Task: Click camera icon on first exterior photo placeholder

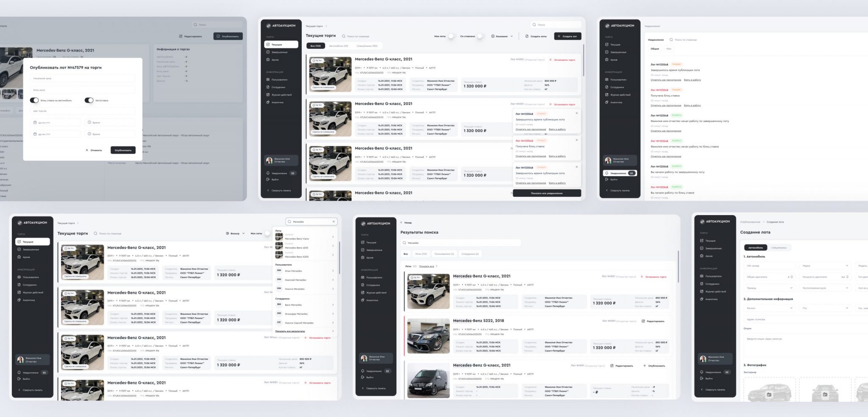Action: (x=769, y=395)
